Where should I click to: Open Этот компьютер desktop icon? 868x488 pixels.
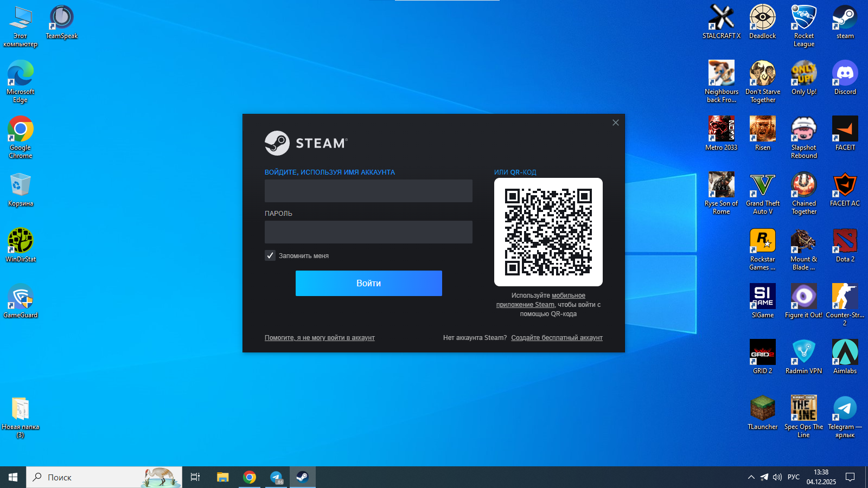coord(21,25)
